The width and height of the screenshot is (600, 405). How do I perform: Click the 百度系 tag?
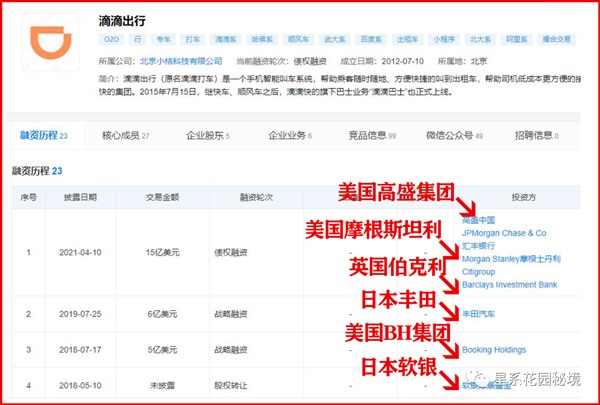click(371, 39)
